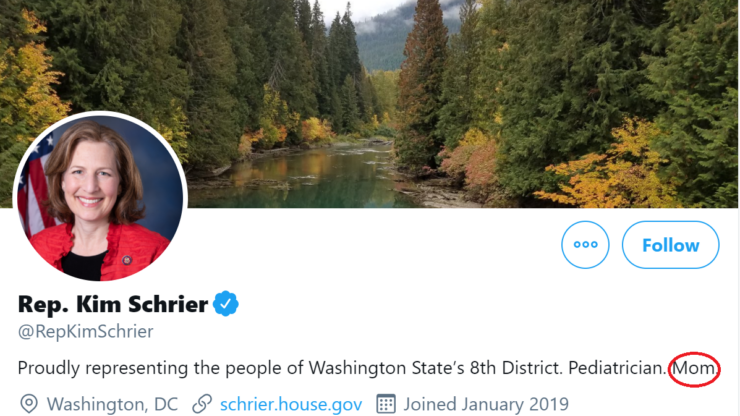Click the Washington, DC location text
The image size is (740, 416).
pyautogui.click(x=112, y=405)
